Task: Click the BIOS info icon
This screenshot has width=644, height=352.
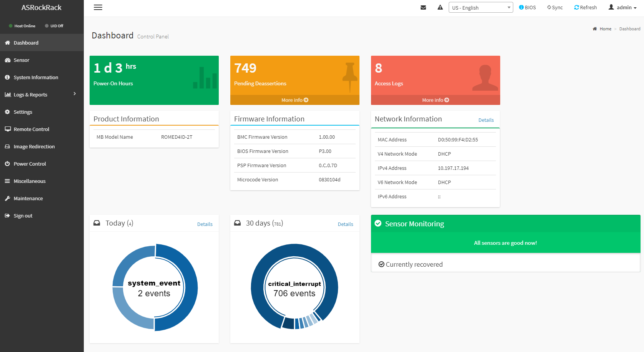Action: [521, 7]
